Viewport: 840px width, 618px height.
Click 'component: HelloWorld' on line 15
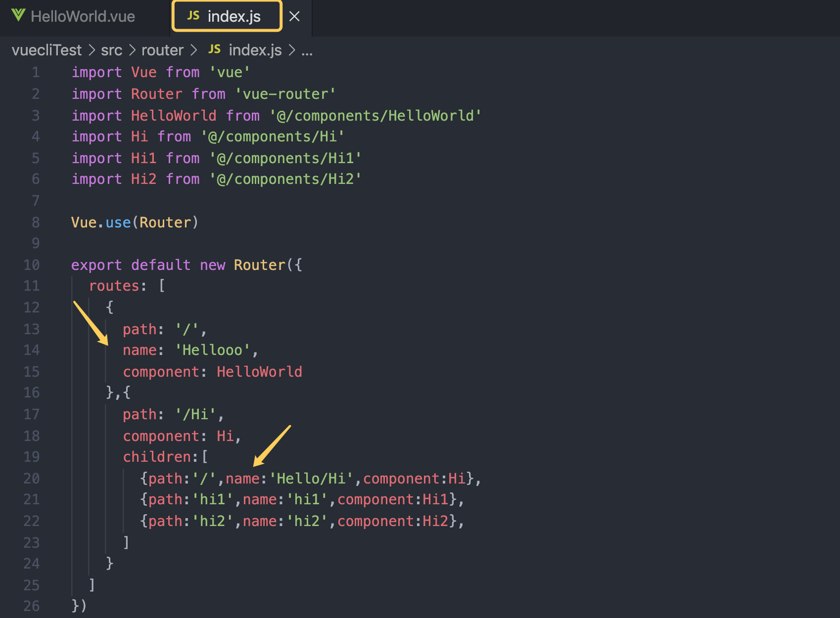click(x=212, y=372)
